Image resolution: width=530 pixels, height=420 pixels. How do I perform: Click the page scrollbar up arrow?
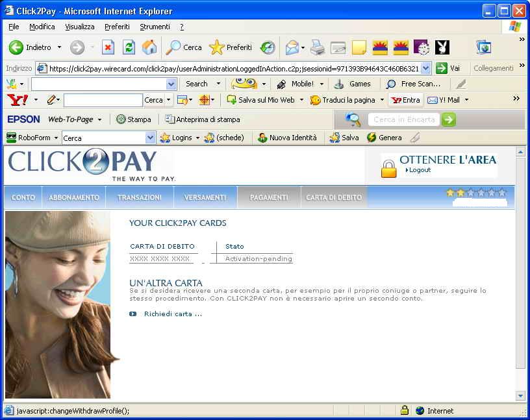pos(520,152)
